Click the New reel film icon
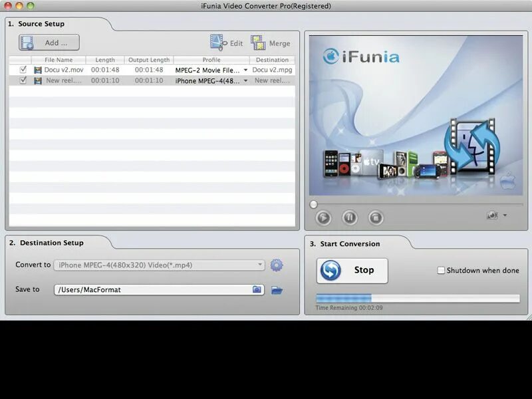This screenshot has height=399, width=532. 38,80
